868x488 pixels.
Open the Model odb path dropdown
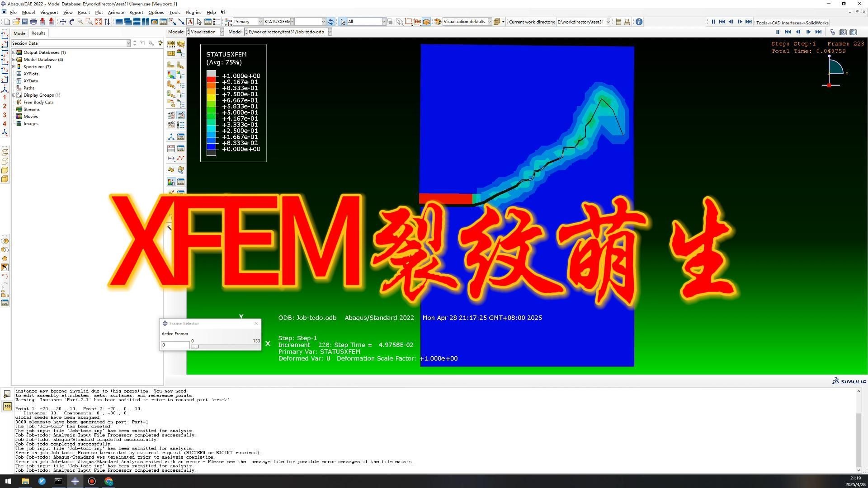[330, 32]
